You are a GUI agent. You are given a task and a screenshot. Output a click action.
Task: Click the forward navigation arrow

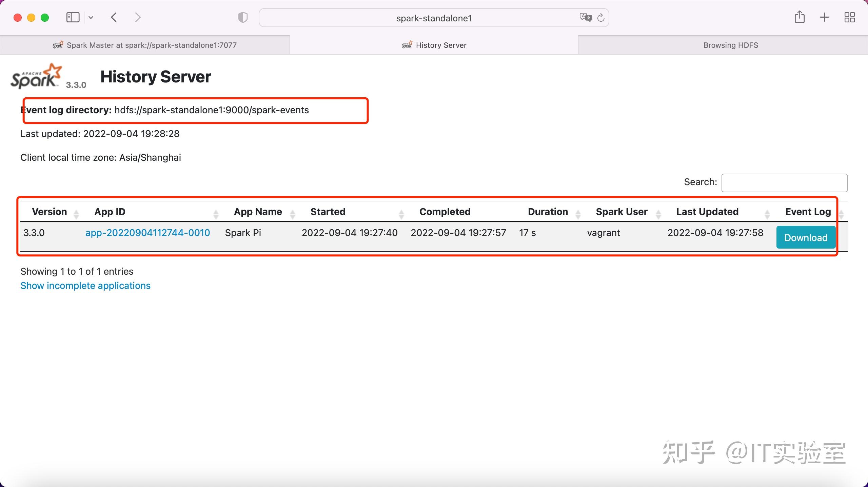point(138,17)
